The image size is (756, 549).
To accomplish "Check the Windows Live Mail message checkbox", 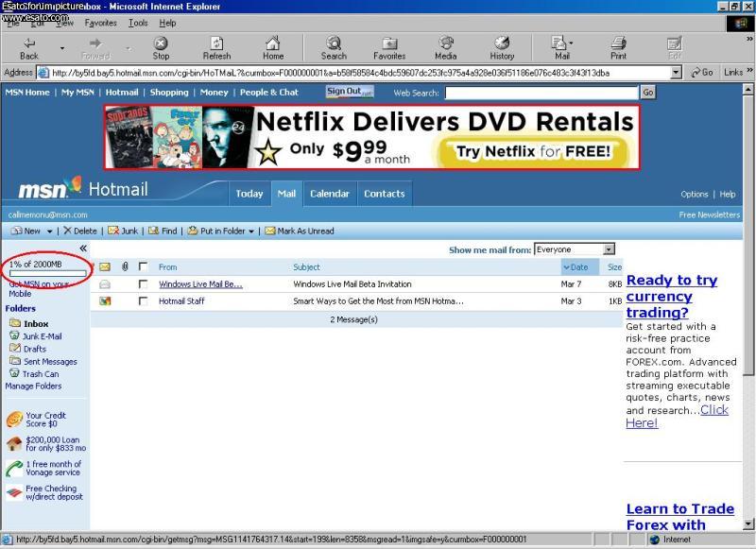I will point(143,284).
